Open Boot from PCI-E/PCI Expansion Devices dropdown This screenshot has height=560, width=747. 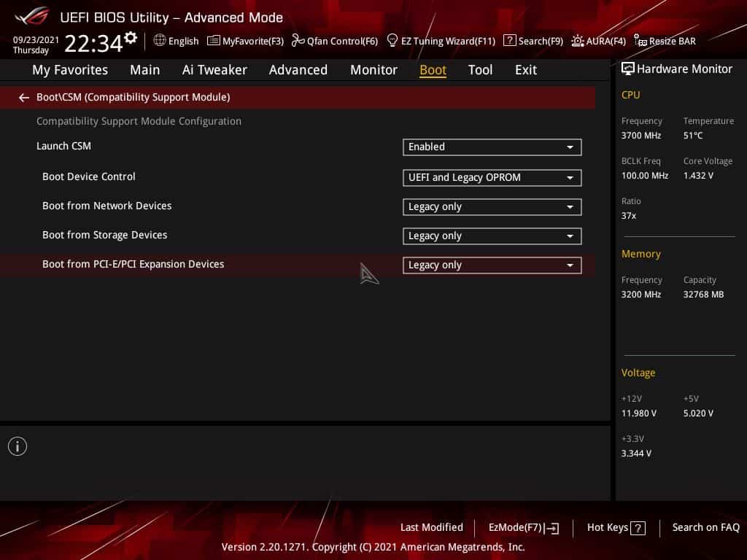click(x=492, y=265)
